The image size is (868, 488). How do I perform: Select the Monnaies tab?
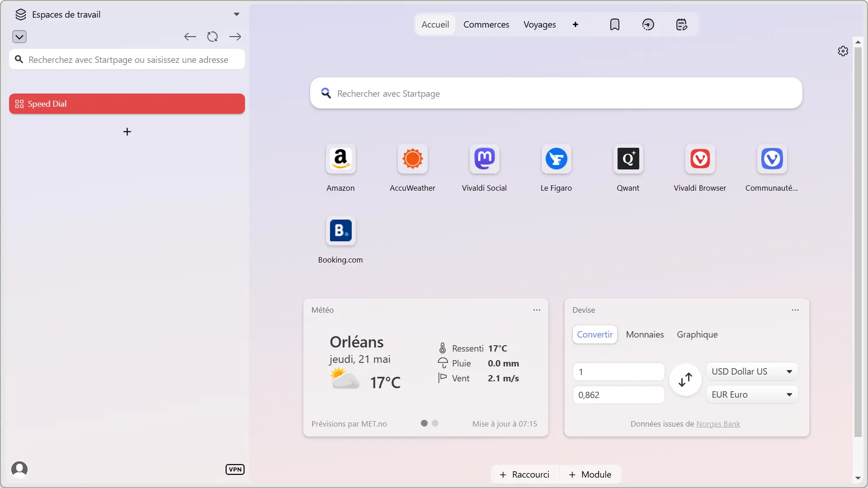pos(645,334)
